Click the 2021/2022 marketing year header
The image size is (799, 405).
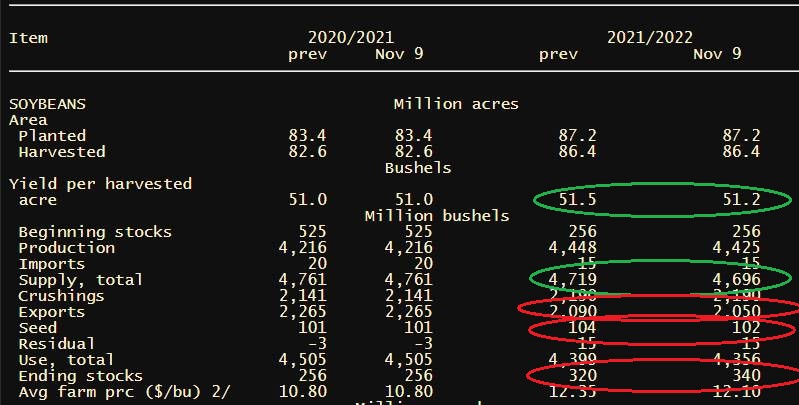(650, 37)
